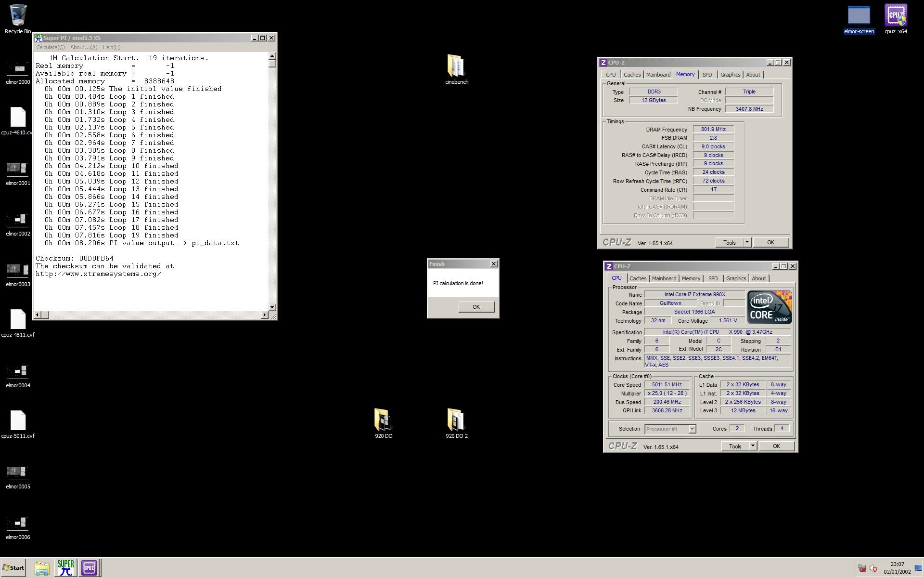Open About menu in Super PI
Viewport: 924px width, 578px height.
click(84, 47)
